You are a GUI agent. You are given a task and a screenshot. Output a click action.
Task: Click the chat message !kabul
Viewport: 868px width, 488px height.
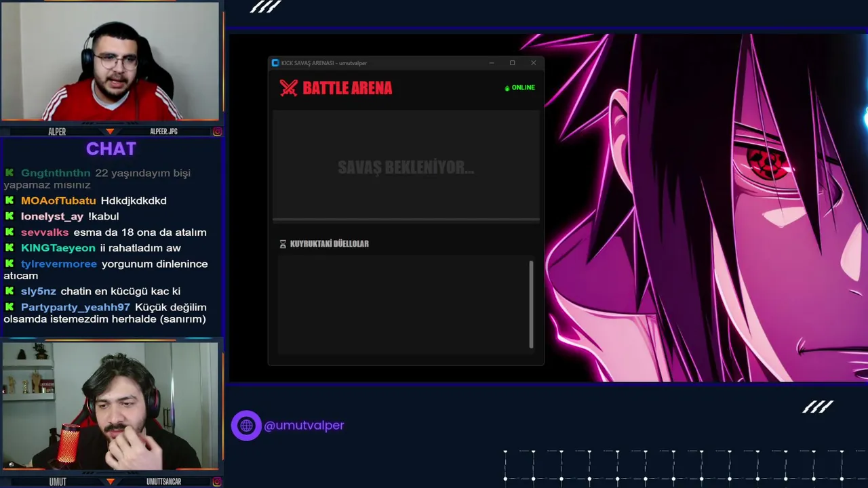point(103,216)
